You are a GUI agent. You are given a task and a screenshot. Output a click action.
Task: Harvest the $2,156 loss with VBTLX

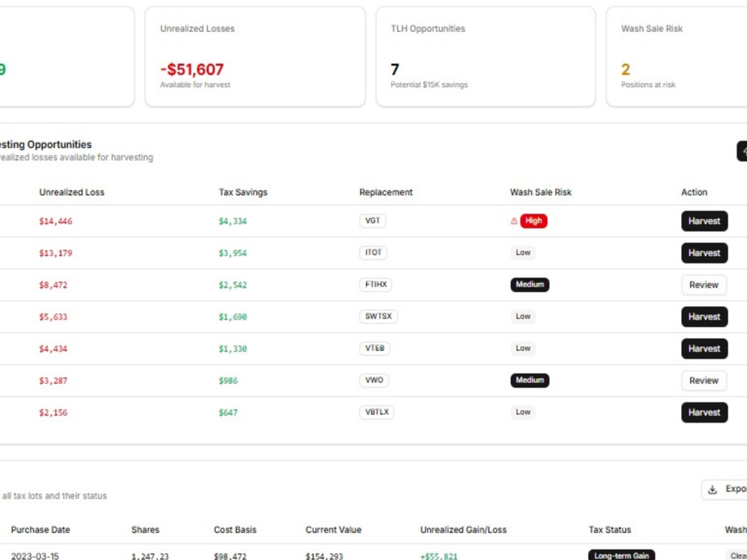(x=704, y=412)
